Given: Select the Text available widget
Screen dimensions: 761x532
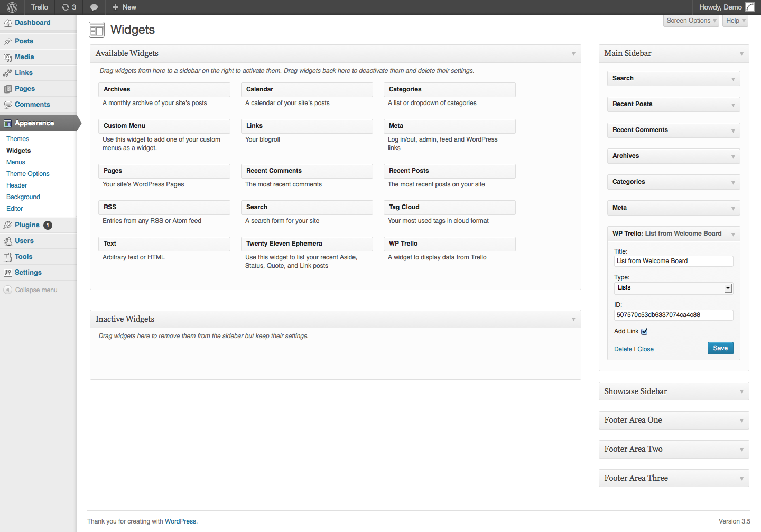Looking at the screenshot, I should coord(164,244).
